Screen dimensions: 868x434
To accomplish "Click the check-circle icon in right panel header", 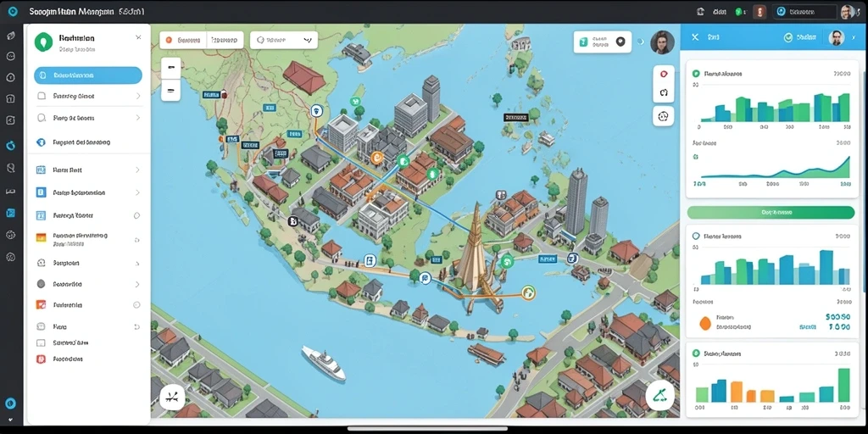I will pyautogui.click(x=788, y=37).
